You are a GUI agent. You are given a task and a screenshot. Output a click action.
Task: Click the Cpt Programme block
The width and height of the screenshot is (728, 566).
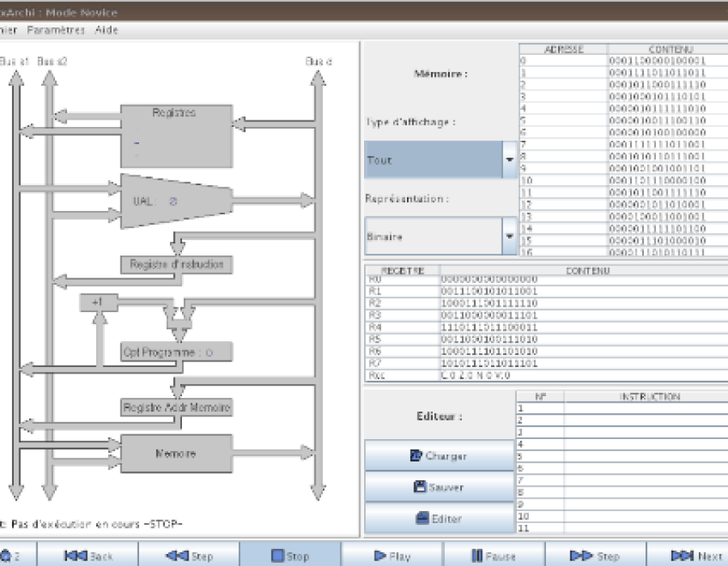click(176, 352)
